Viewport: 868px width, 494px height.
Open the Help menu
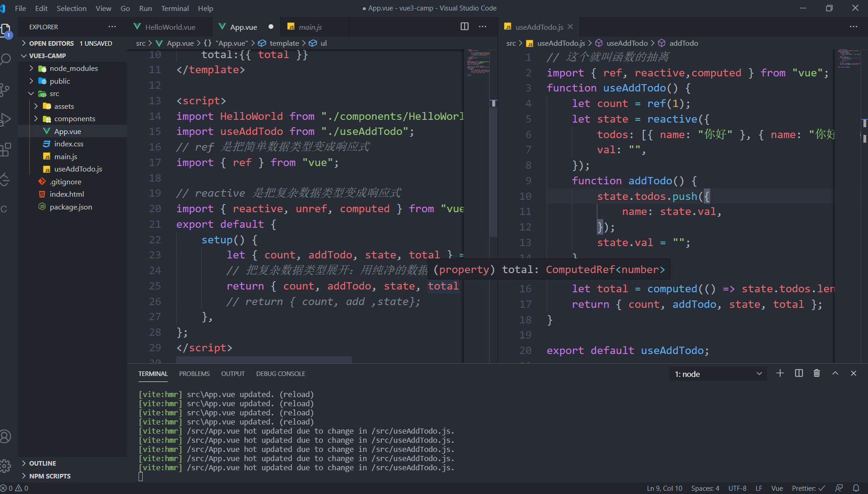click(205, 8)
